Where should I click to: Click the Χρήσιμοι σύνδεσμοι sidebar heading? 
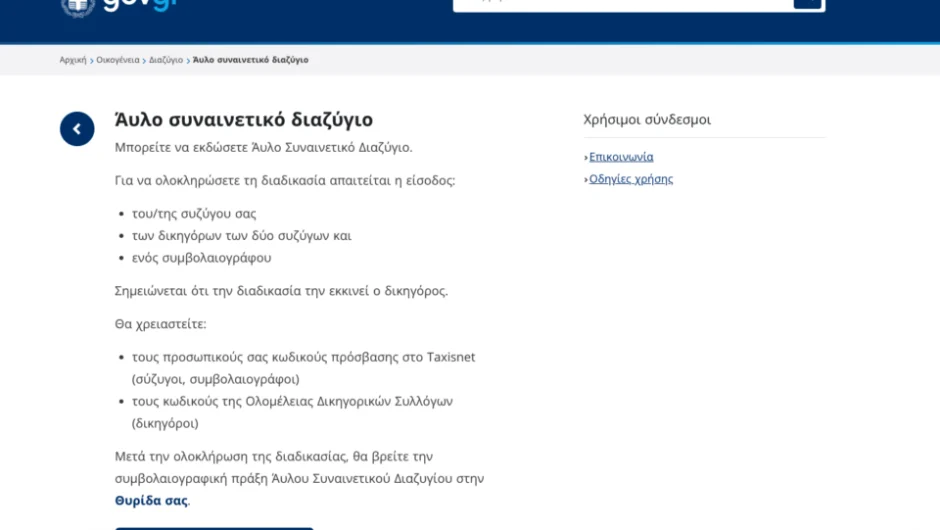(647, 120)
